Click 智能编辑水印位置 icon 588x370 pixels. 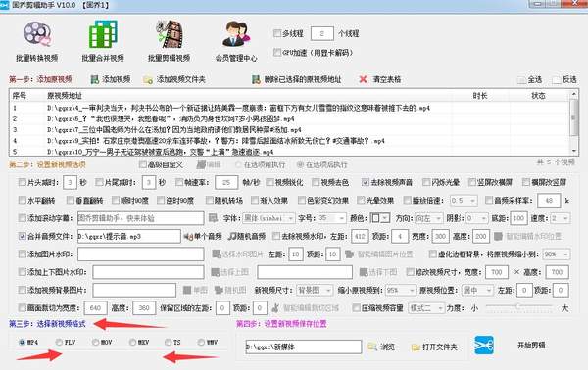pyautogui.click(x=499, y=236)
